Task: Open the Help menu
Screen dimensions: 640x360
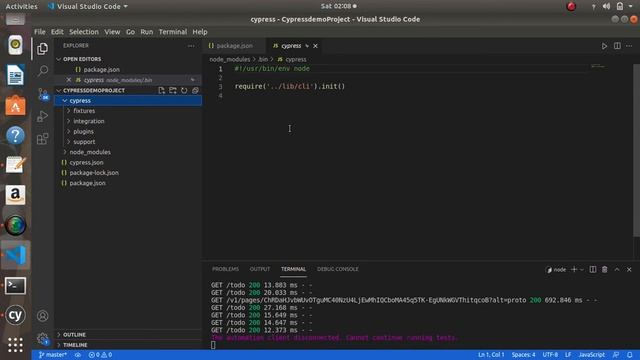Action: pyautogui.click(x=200, y=32)
